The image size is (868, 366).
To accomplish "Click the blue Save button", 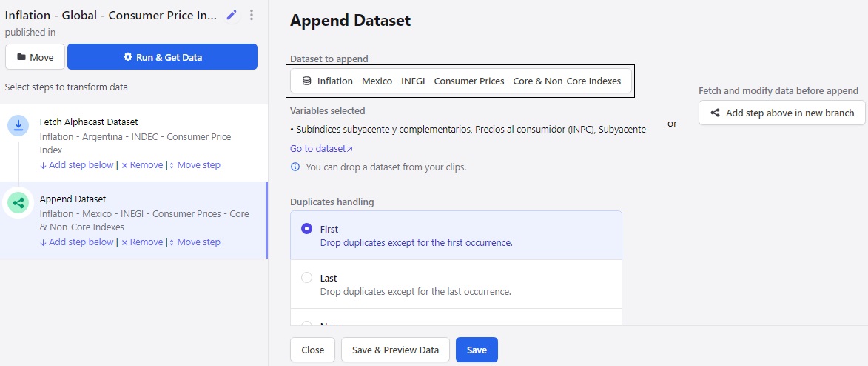I will coord(477,350).
